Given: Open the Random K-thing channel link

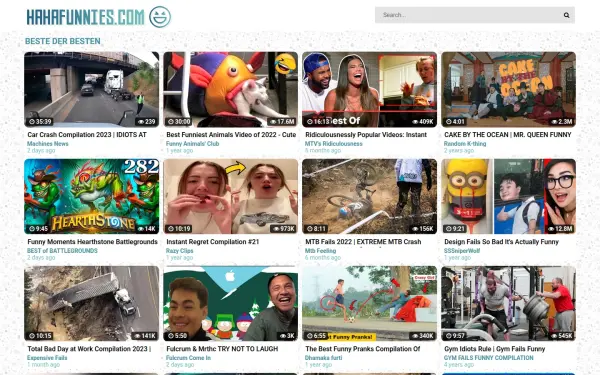Looking at the screenshot, I should tap(465, 144).
